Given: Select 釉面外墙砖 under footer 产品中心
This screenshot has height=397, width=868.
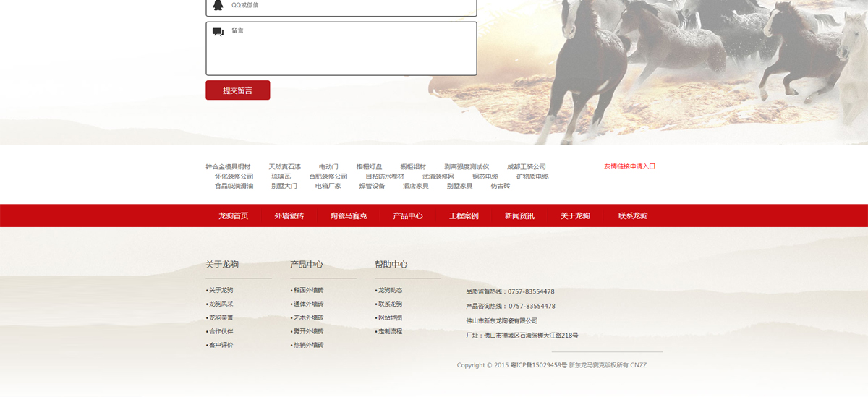Looking at the screenshot, I should pos(308,290).
